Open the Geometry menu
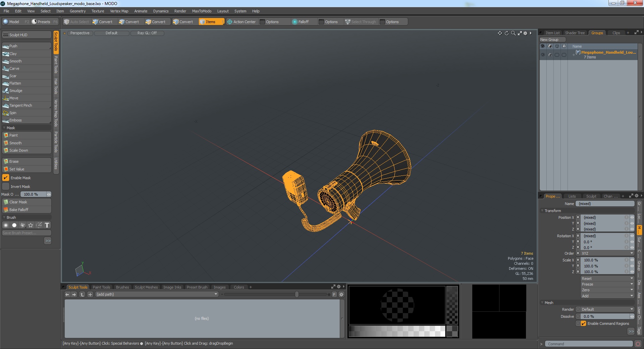644x349 pixels. (x=77, y=11)
